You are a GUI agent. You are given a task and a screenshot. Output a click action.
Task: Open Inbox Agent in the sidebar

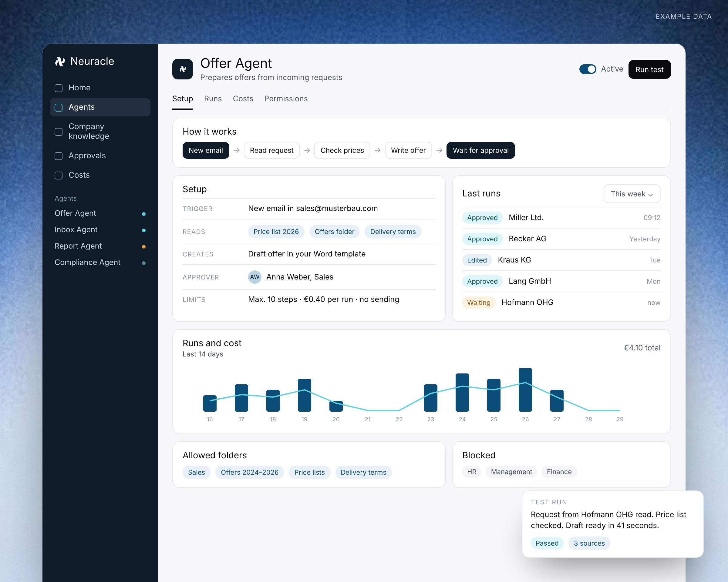[x=100, y=230]
